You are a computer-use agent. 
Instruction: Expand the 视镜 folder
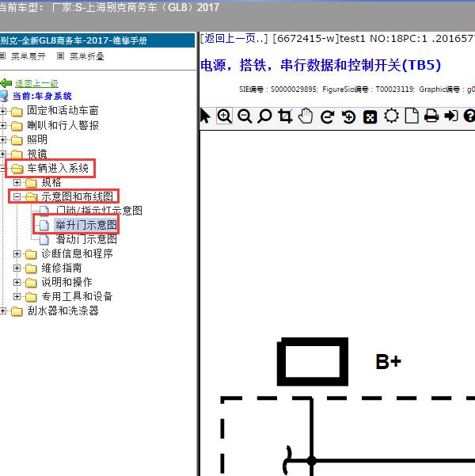(2, 154)
